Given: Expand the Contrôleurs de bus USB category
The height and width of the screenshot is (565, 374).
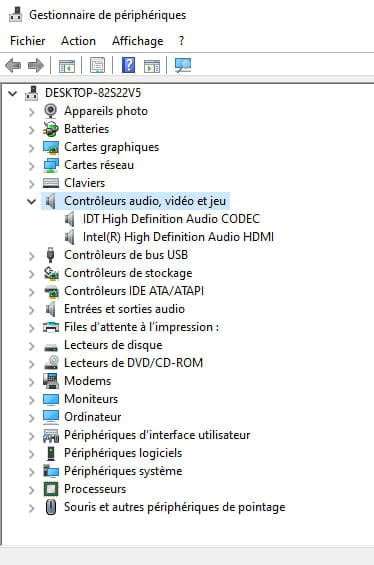Looking at the screenshot, I should pyautogui.click(x=32, y=256).
